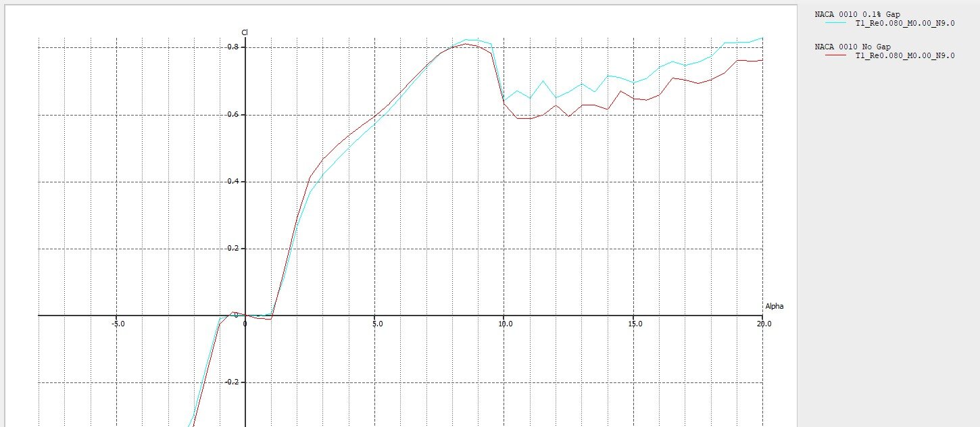Click the 0.8 tick label on the Cl axis
This screenshot has height=427, width=980.
pyautogui.click(x=234, y=47)
